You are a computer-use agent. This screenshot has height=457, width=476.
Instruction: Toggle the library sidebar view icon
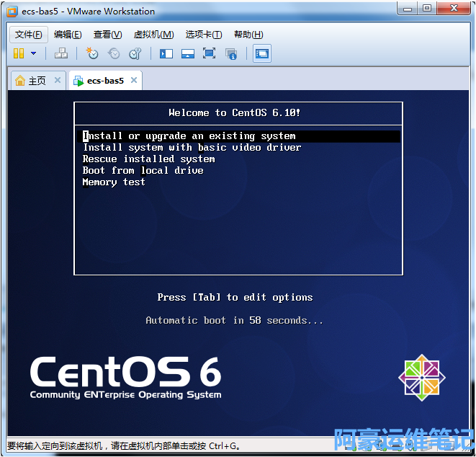(x=166, y=53)
